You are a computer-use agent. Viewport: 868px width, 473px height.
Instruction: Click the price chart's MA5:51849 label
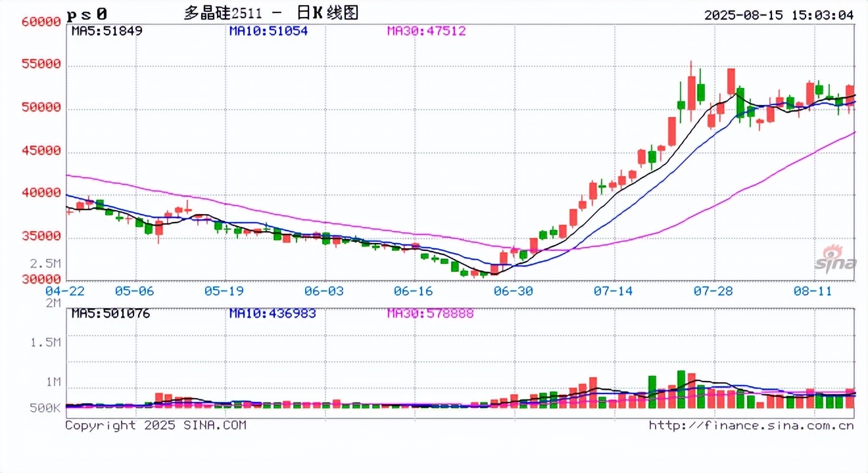[x=107, y=30]
